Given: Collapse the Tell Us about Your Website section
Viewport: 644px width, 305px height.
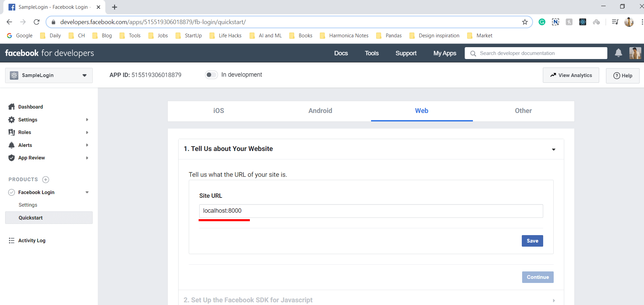Looking at the screenshot, I should click(554, 149).
